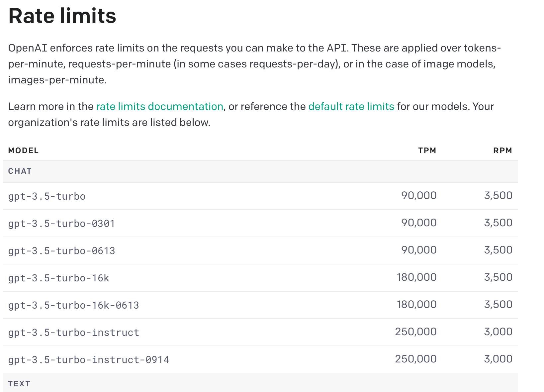This screenshot has width=544, height=392.
Task: Open the default rate limits link
Action: (x=351, y=106)
